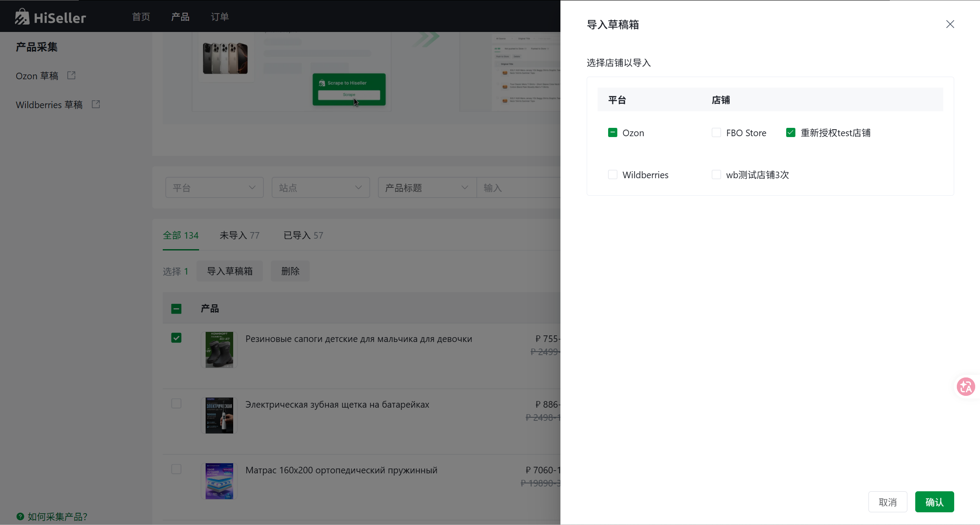
Task: Expand the 站点 filter dropdown
Action: pos(321,187)
